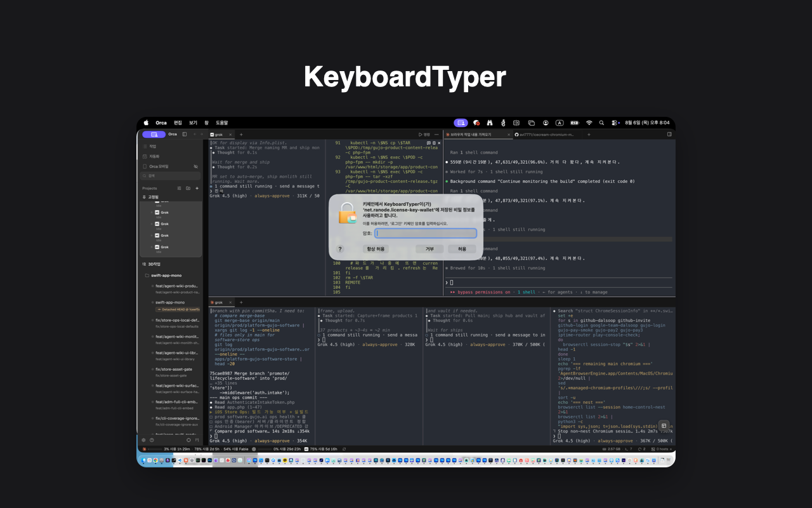812x508 pixels.
Task: Click the 허용 button
Action: (x=462, y=249)
